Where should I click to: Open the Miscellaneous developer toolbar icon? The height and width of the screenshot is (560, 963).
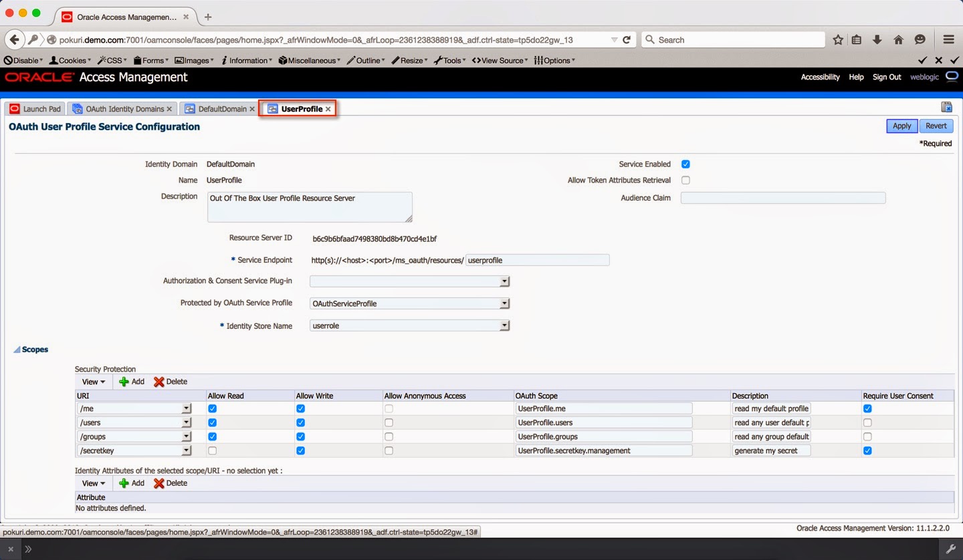[x=283, y=60]
